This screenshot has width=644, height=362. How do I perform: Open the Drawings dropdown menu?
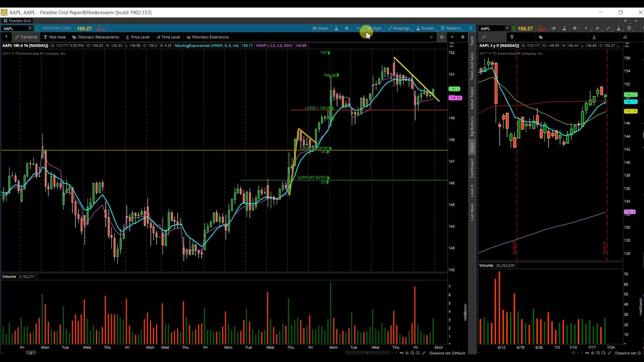point(398,28)
